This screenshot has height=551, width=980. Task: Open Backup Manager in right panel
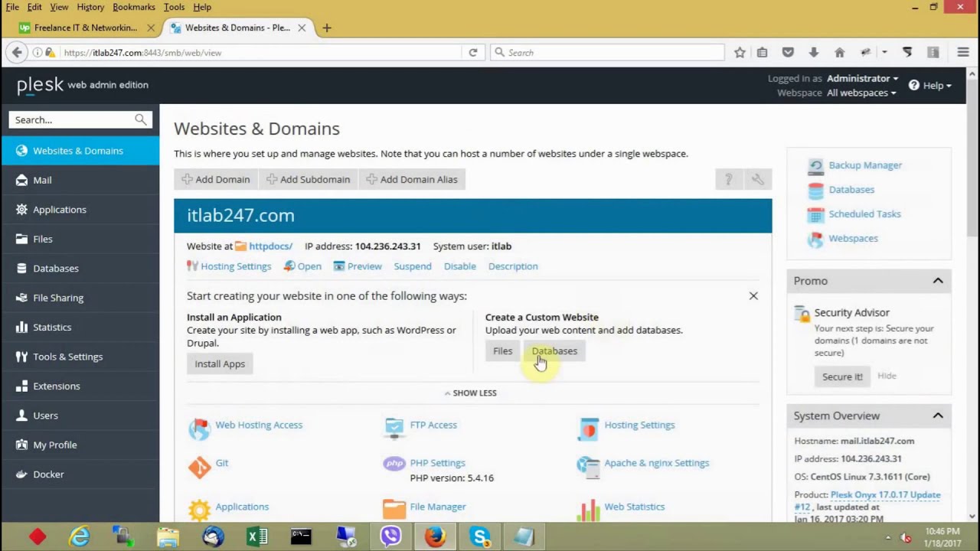pyautogui.click(x=865, y=165)
